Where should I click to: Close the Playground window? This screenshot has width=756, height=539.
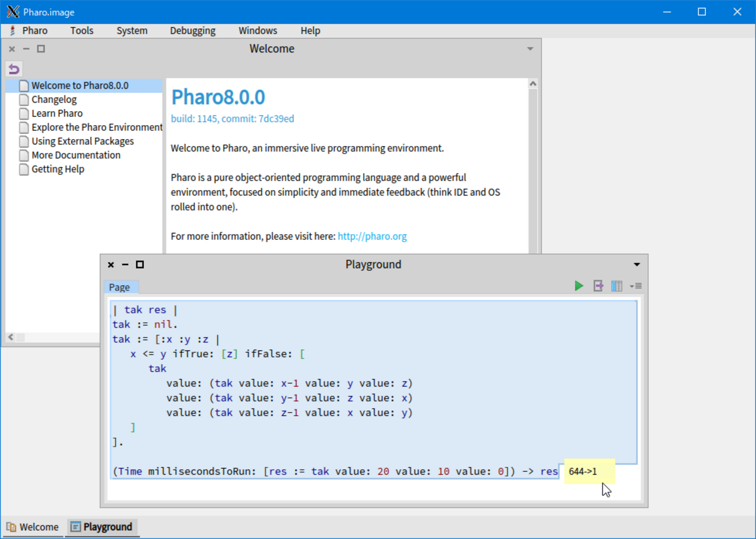pyautogui.click(x=111, y=265)
